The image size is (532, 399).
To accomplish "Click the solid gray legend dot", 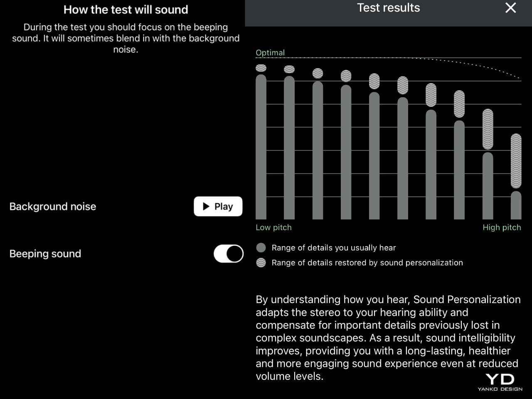I will [261, 248].
